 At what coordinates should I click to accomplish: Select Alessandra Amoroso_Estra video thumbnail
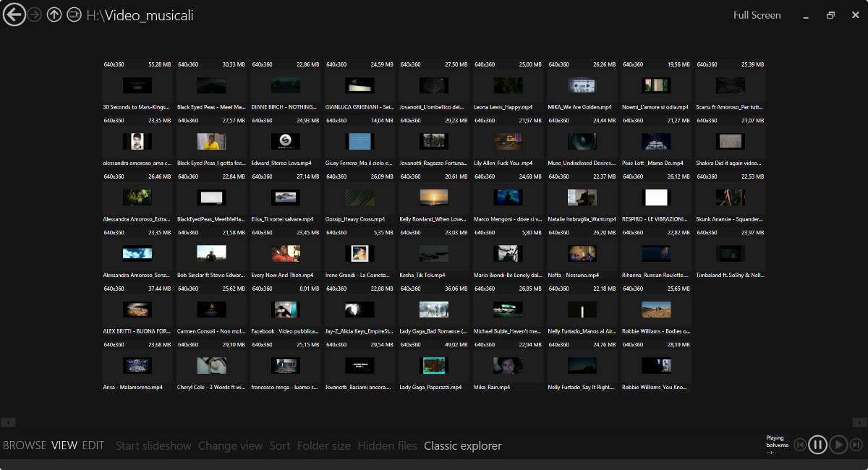pyautogui.click(x=137, y=198)
